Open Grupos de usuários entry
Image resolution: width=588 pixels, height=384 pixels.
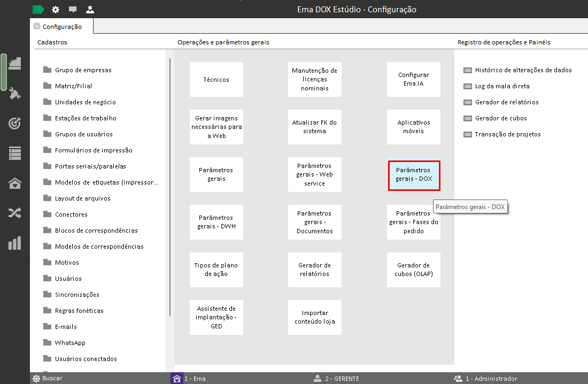click(83, 134)
